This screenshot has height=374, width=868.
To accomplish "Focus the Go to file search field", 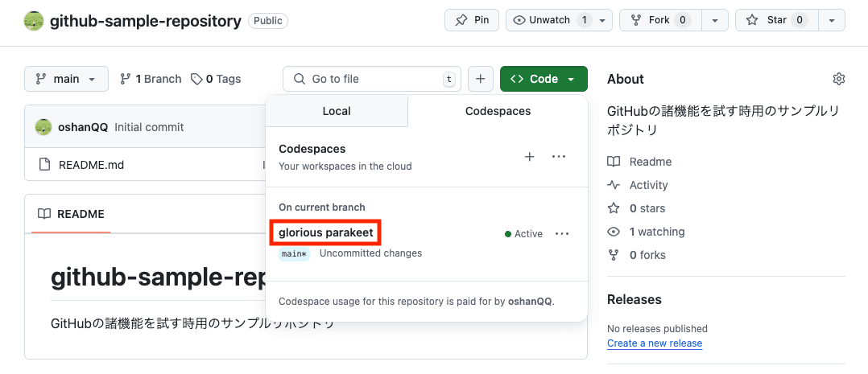I will click(372, 79).
